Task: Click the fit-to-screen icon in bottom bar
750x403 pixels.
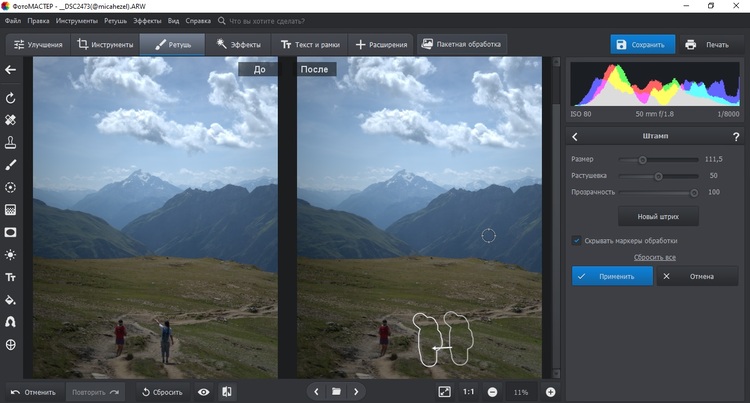Action: pyautogui.click(x=444, y=392)
